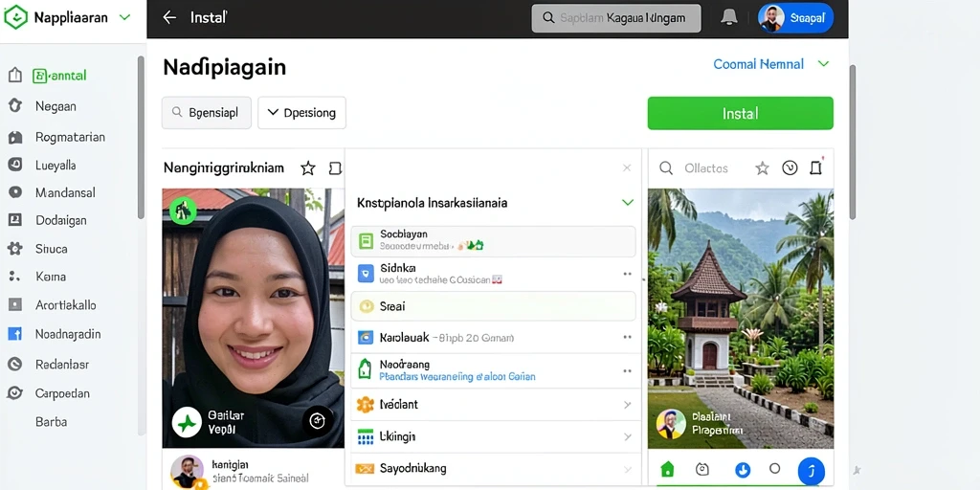Click green badge atop portrait photo
Image resolution: width=980 pixels, height=490 pixels.
click(183, 211)
